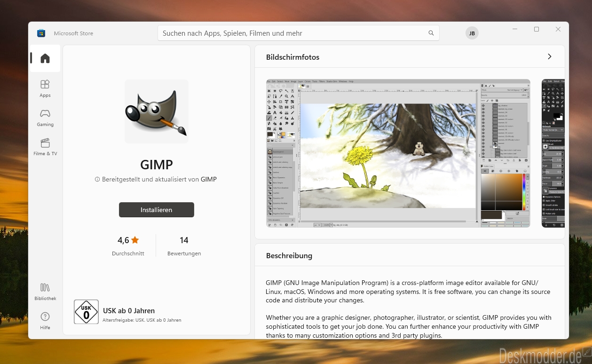Image resolution: width=592 pixels, height=364 pixels.
Task: Open the second dark-themed screenshot thumbnail
Action: 553,153
